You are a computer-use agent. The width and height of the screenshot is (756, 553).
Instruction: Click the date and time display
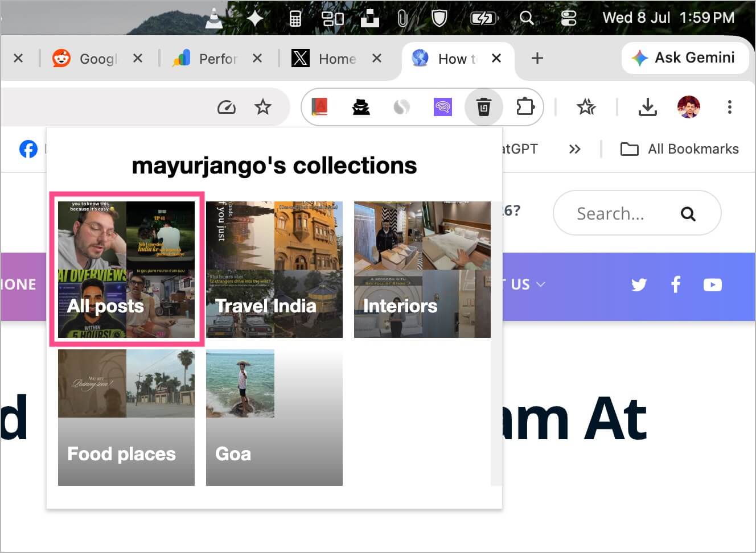tap(668, 18)
